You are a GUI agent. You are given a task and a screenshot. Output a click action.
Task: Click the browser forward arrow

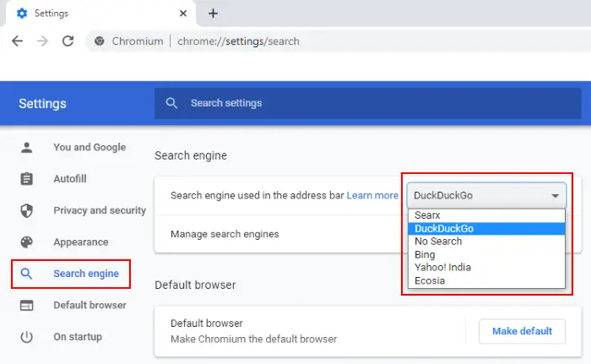pyautogui.click(x=42, y=41)
